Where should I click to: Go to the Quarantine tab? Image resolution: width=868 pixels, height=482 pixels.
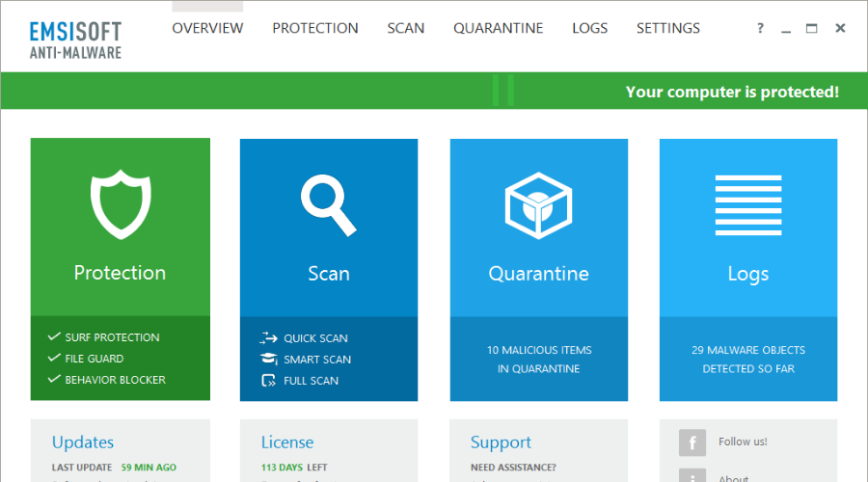coord(499,28)
